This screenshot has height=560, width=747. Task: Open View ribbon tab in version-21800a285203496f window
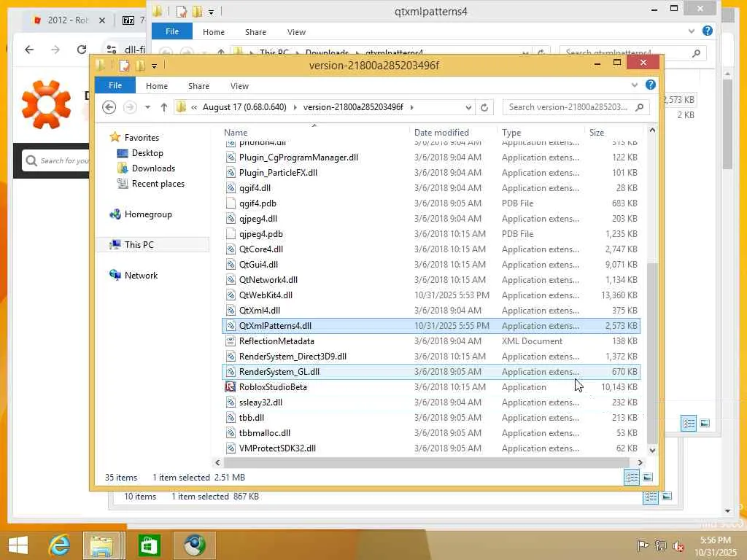(x=239, y=86)
